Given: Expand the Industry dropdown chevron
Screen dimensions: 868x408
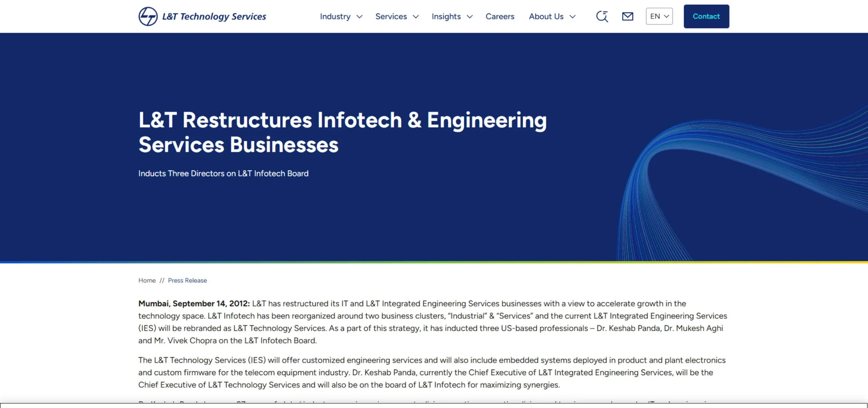Looking at the screenshot, I should pos(359,17).
